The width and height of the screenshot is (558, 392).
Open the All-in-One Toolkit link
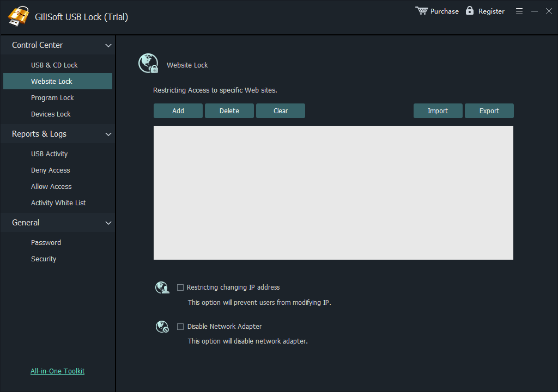(57, 371)
